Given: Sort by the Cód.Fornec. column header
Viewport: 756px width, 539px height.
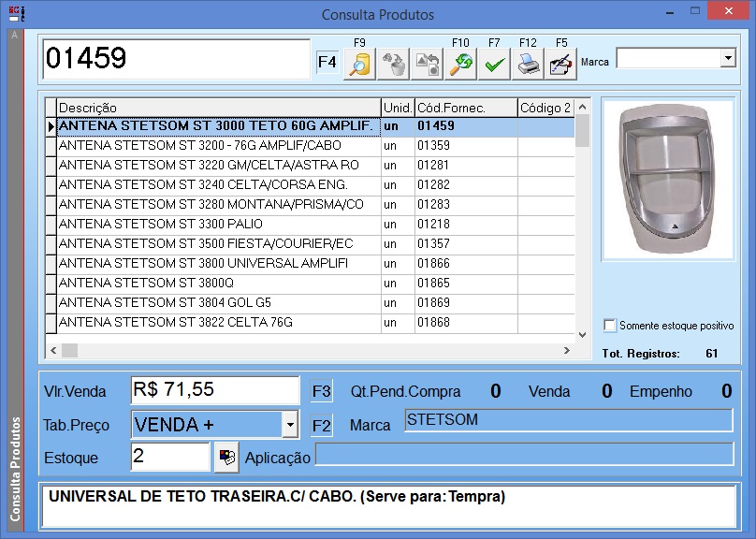Looking at the screenshot, I should tap(465, 108).
